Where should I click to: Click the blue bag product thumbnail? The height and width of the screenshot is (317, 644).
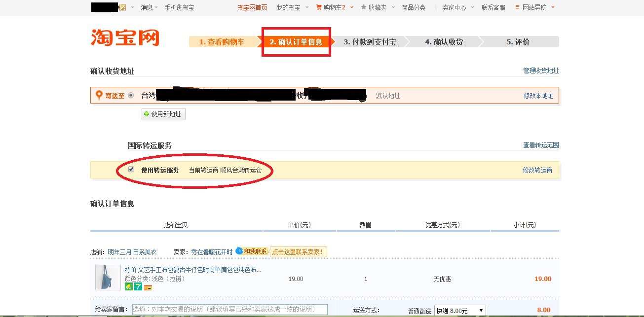pyautogui.click(x=108, y=278)
